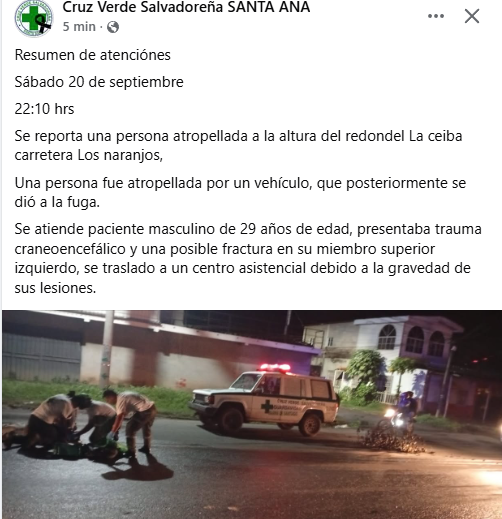Open the Cruz Verde Salvadoreña SANTA ANA page link
The width and height of the screenshot is (502, 519).
pyautogui.click(x=186, y=7)
